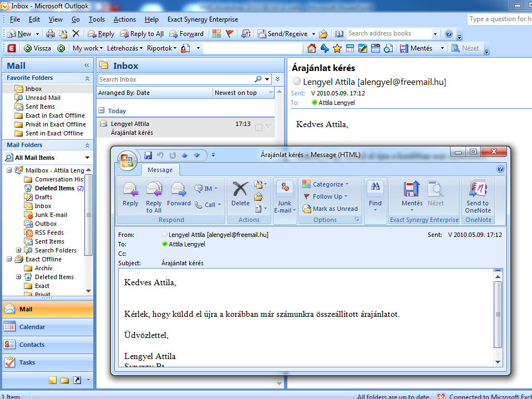
Task: Click the Vissza back button
Action: [x=37, y=48]
